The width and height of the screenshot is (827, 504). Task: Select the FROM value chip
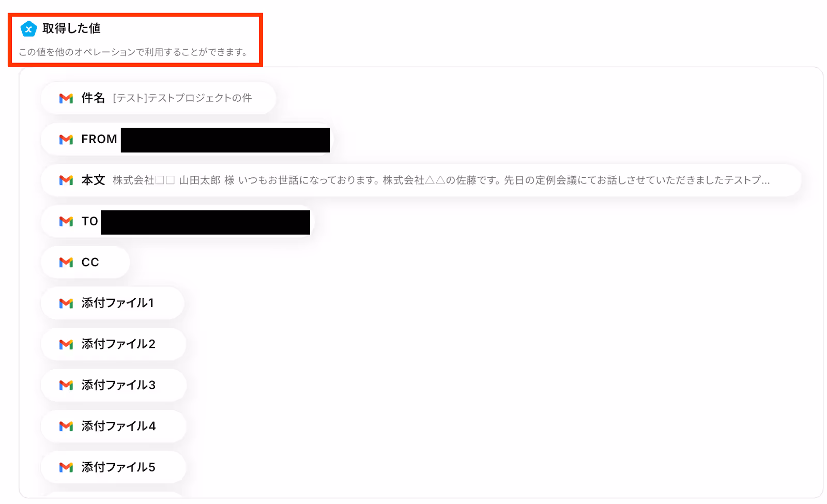tap(187, 140)
